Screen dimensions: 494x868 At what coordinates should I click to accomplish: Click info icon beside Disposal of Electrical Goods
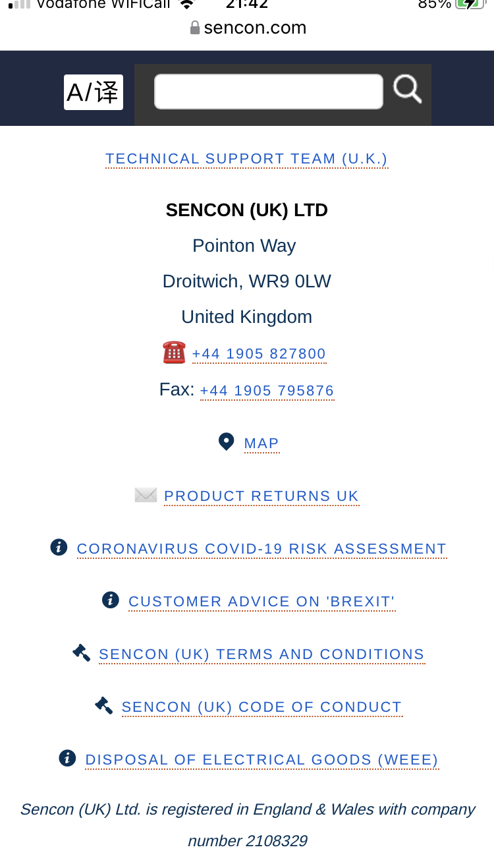click(x=68, y=759)
